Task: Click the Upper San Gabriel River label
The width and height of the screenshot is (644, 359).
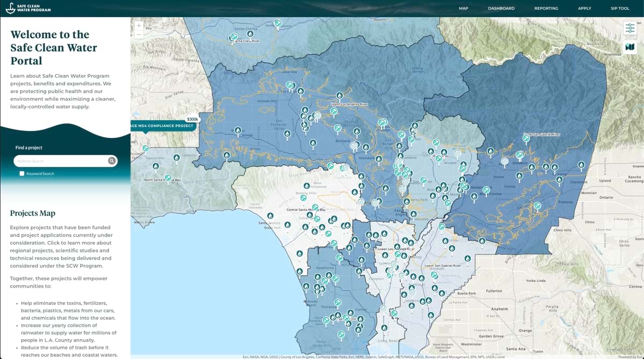Action: pos(541,134)
